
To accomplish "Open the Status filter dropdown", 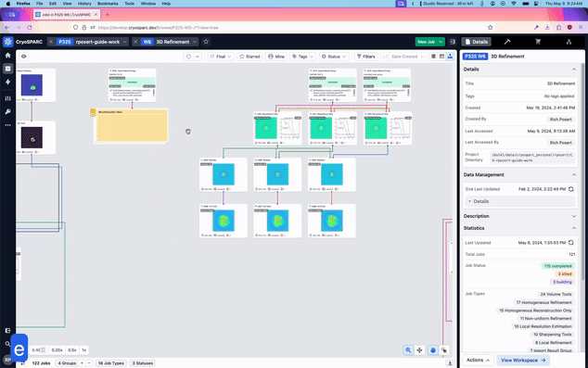I will click(334, 57).
